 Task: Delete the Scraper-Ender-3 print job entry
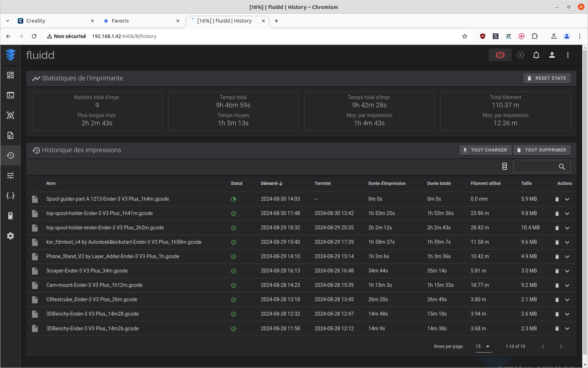point(557,271)
